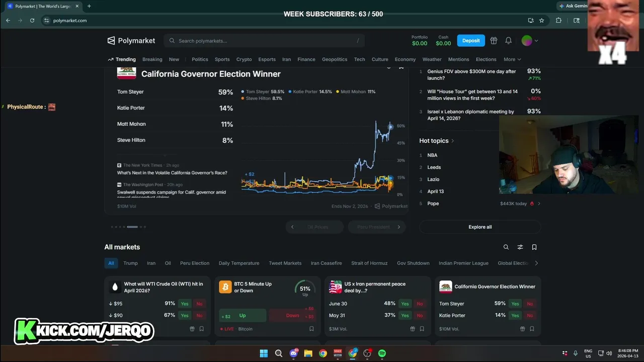Search markets with the magnifier icon
Image resolution: width=644 pixels, height=362 pixels.
506,247
